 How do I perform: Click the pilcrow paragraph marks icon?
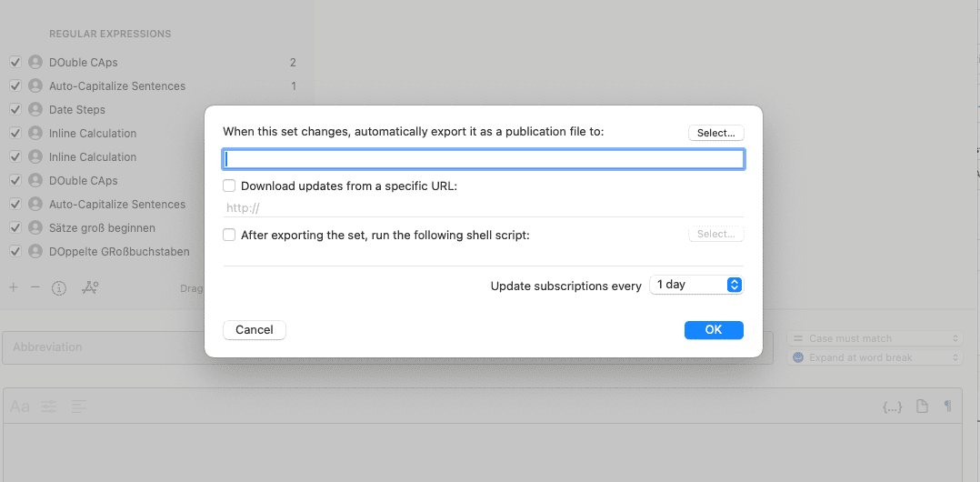[947, 407]
